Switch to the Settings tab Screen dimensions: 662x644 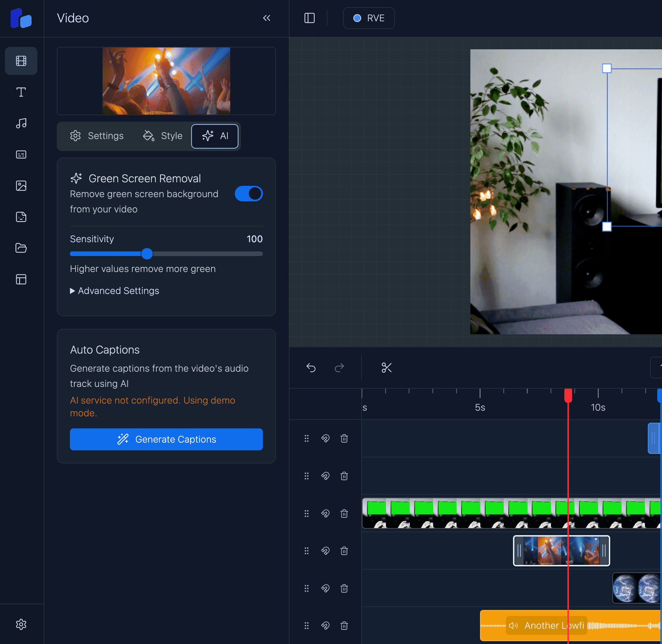click(97, 136)
